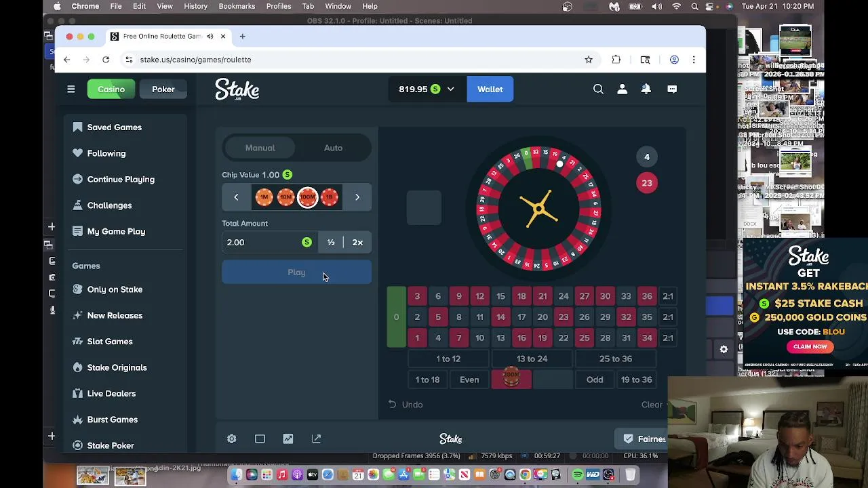Click the Stake logo in header
Viewport: 868px width, 488px height.
click(237, 89)
